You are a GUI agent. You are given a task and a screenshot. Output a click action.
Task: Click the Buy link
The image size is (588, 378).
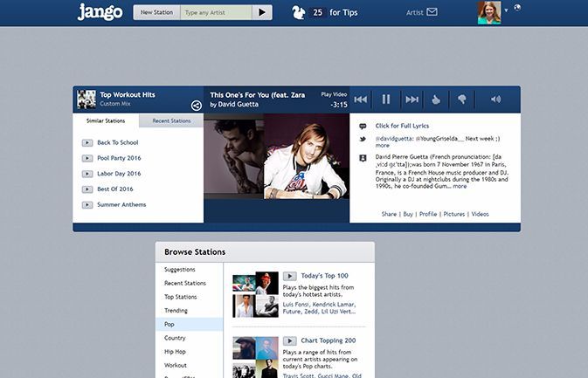(x=408, y=214)
